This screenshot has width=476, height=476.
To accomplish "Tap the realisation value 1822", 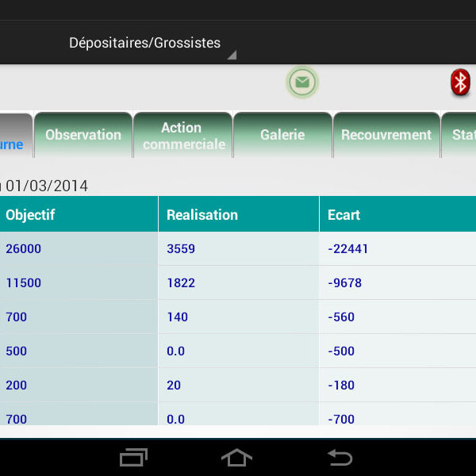I will [x=181, y=283].
